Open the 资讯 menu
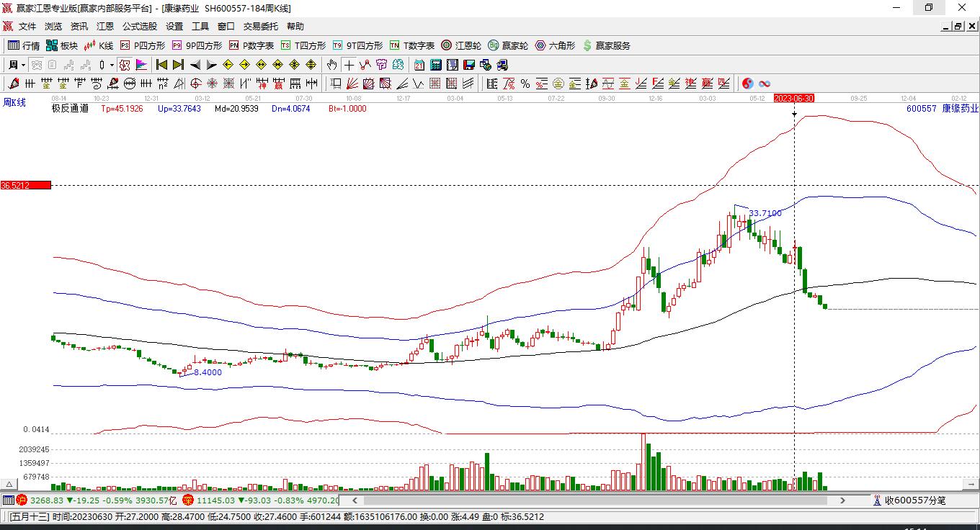 click(79, 27)
